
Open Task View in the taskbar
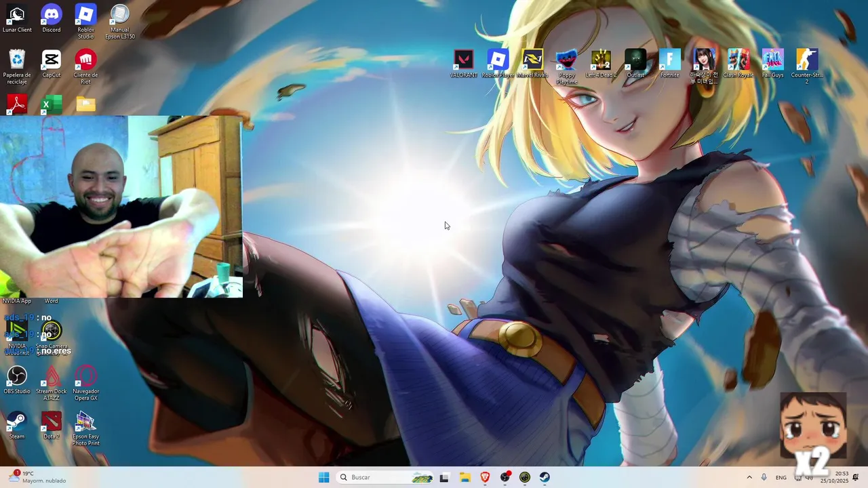click(x=444, y=477)
